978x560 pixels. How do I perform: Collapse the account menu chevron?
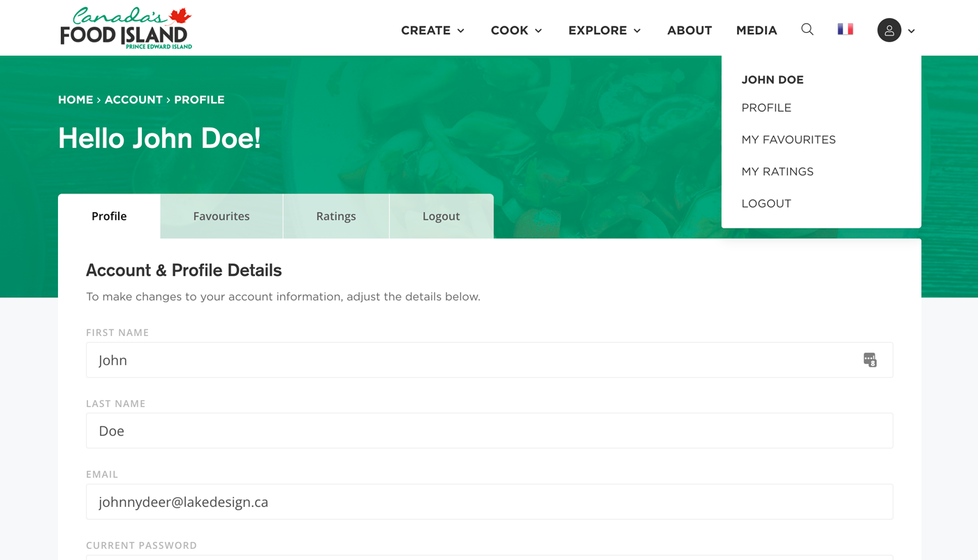(x=912, y=31)
